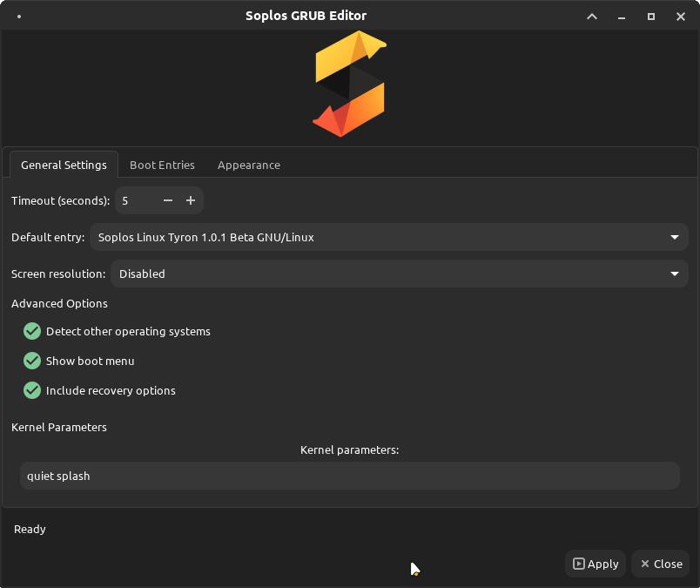Click the play icon inside the Apply button
Viewport: 700px width, 588px height.
pyautogui.click(x=577, y=564)
